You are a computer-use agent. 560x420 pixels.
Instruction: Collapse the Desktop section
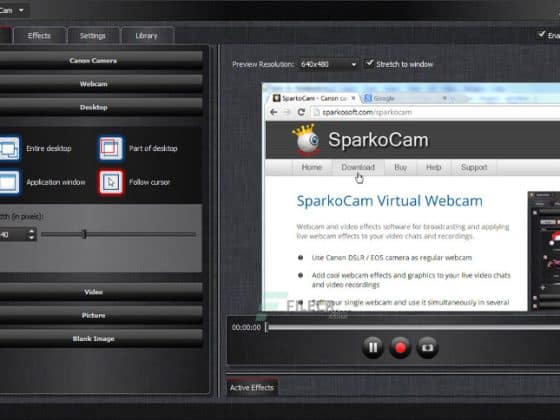(x=101, y=107)
